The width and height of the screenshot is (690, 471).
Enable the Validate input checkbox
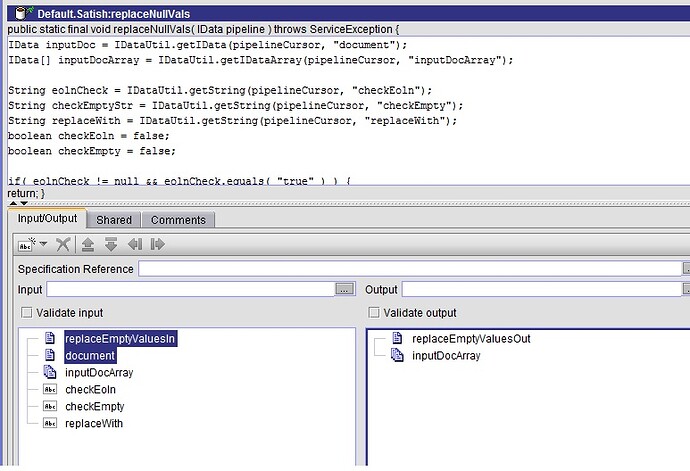27,313
